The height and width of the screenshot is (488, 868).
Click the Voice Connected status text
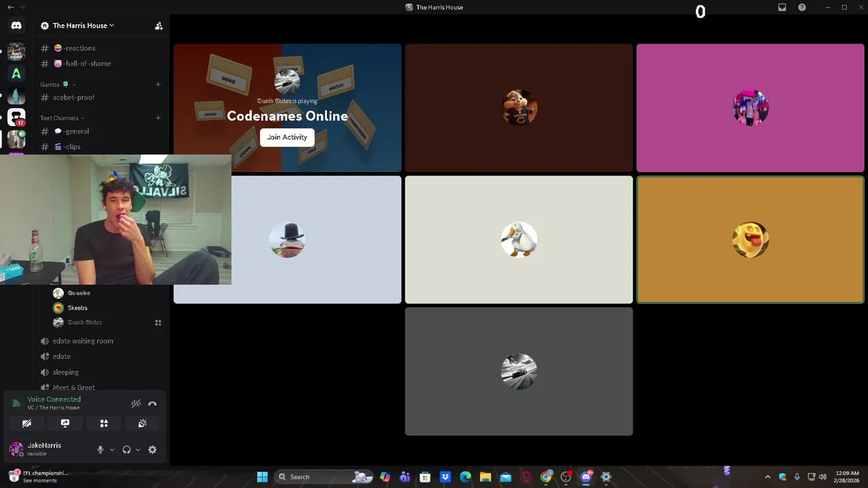pyautogui.click(x=54, y=399)
